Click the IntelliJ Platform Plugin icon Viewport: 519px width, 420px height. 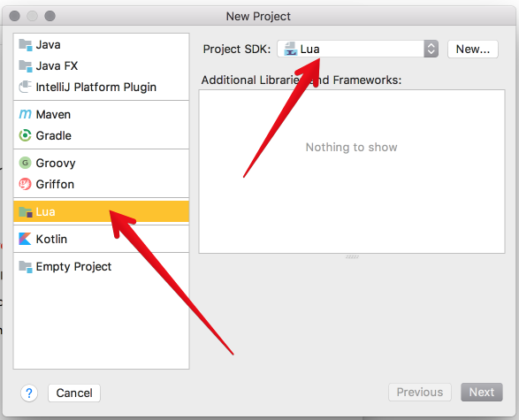pyautogui.click(x=26, y=87)
